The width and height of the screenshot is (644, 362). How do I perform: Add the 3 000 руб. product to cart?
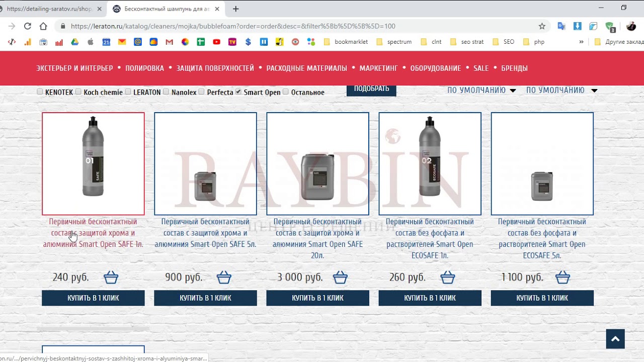(x=340, y=277)
